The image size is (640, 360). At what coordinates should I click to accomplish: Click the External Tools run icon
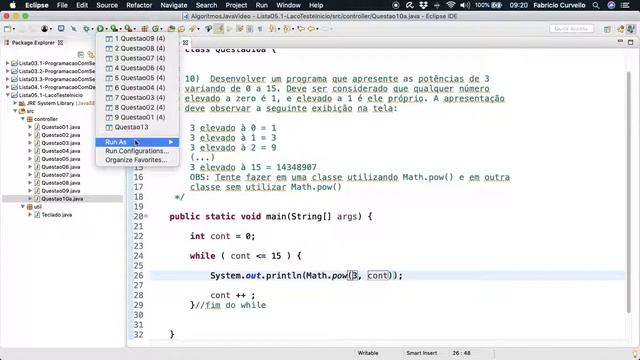coord(128,29)
